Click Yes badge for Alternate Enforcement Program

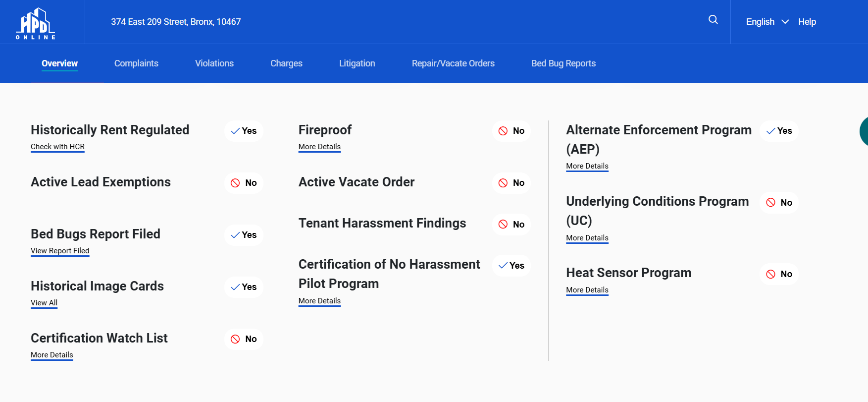pyautogui.click(x=779, y=131)
